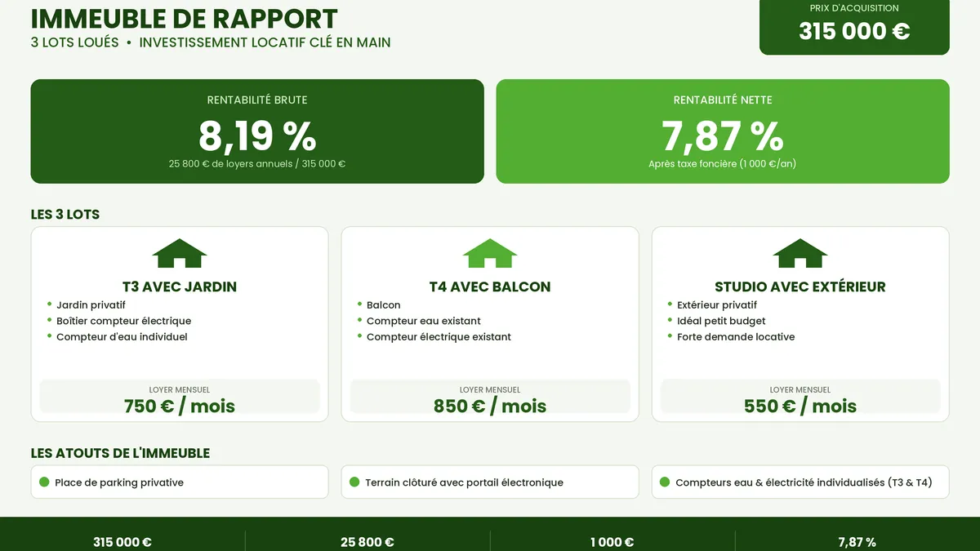980x551 pixels.
Task: Click the 'Balcon' bullet line in the T4 card
Action: click(384, 305)
